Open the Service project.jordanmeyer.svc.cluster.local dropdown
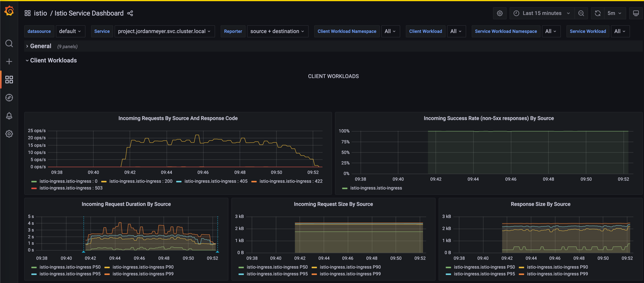Viewport: 644px width, 283px height. coord(165,31)
